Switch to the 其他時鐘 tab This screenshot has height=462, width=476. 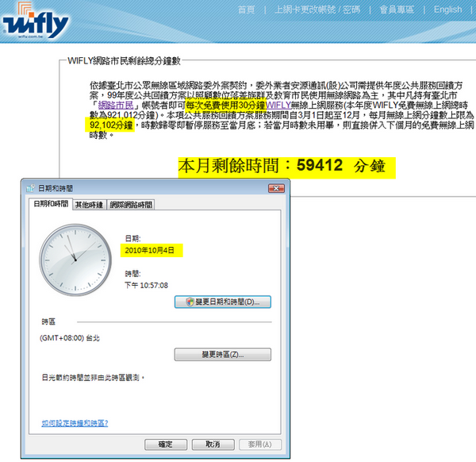coord(89,205)
